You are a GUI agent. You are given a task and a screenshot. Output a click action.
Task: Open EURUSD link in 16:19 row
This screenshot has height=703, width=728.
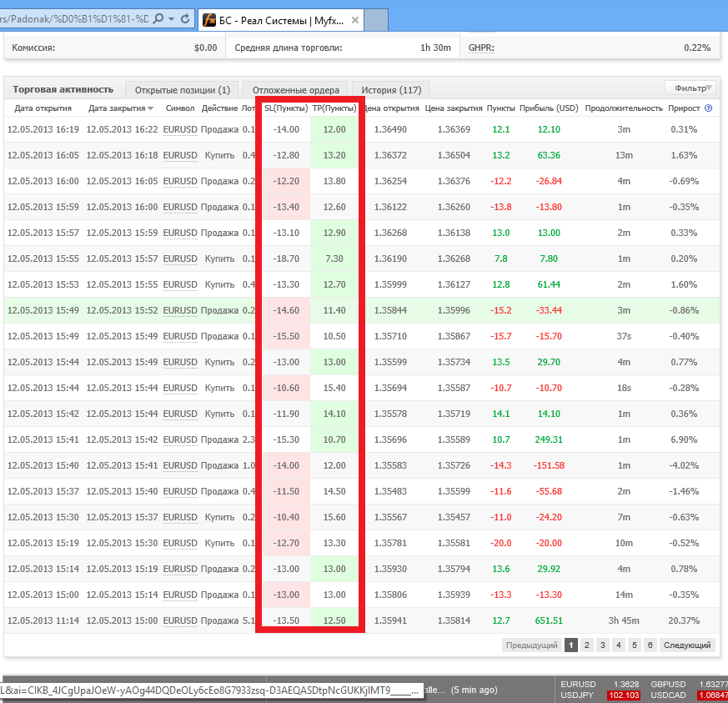(180, 129)
